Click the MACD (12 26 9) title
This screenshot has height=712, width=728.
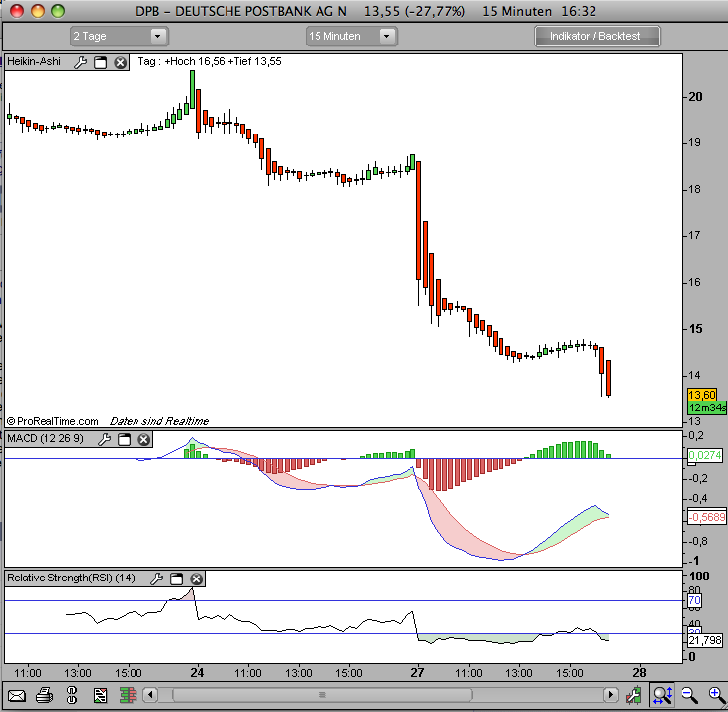(45, 439)
